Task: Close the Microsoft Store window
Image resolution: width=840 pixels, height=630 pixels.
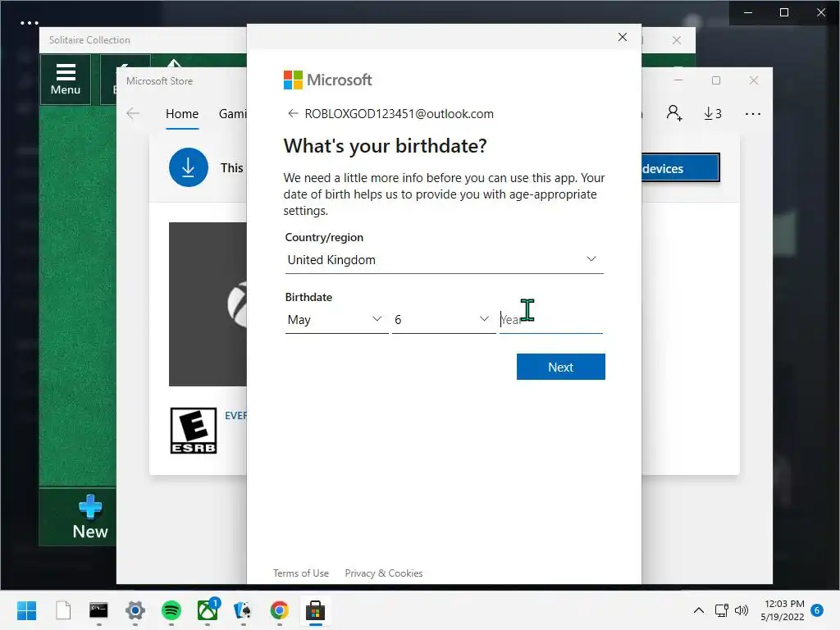Action: point(754,80)
